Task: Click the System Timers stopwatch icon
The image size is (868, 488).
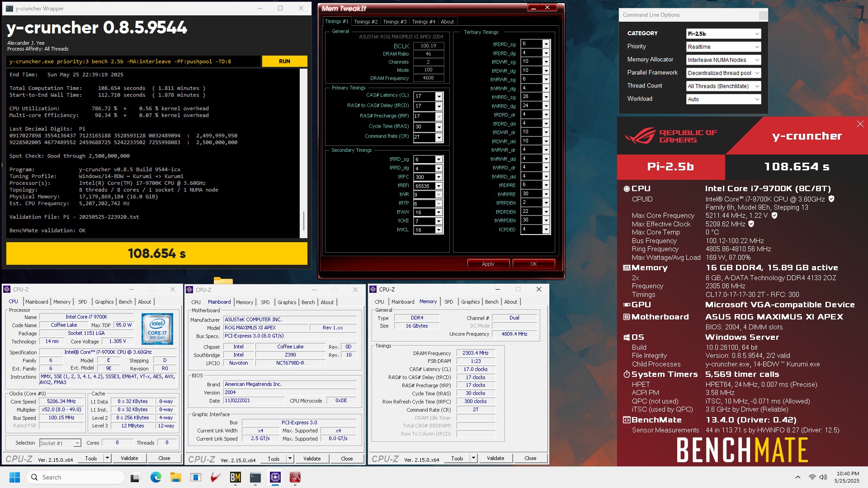Action: [x=627, y=375]
